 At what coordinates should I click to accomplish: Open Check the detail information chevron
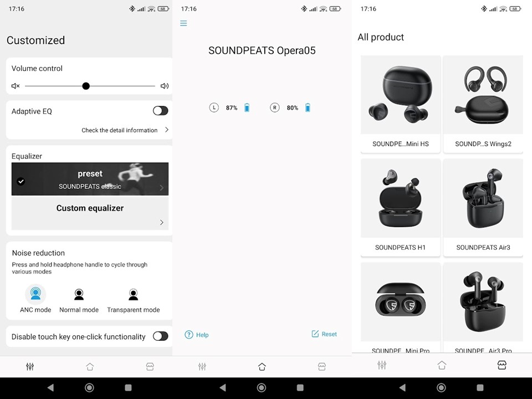[167, 130]
